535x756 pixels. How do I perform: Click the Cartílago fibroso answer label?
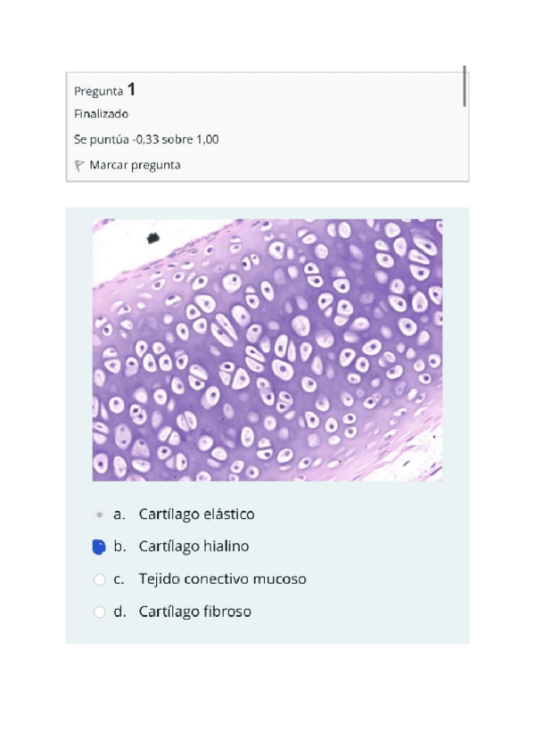[194, 612]
